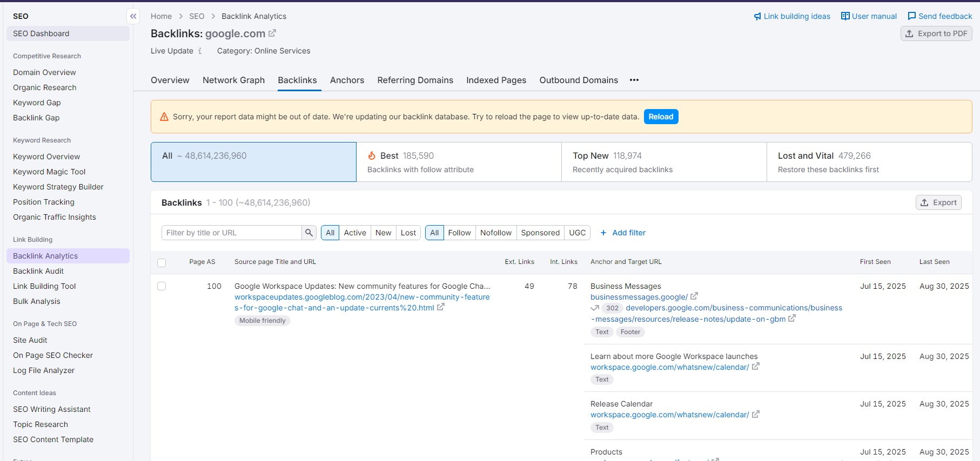980x461 pixels.
Task: Open external icon after update-on-gbm URL
Action: 792,318
